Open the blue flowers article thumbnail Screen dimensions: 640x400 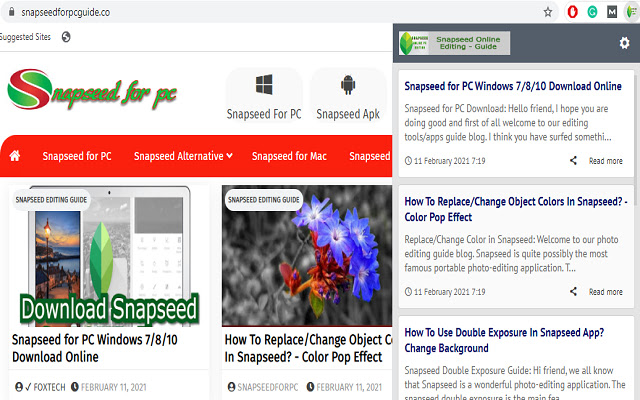pos(307,256)
